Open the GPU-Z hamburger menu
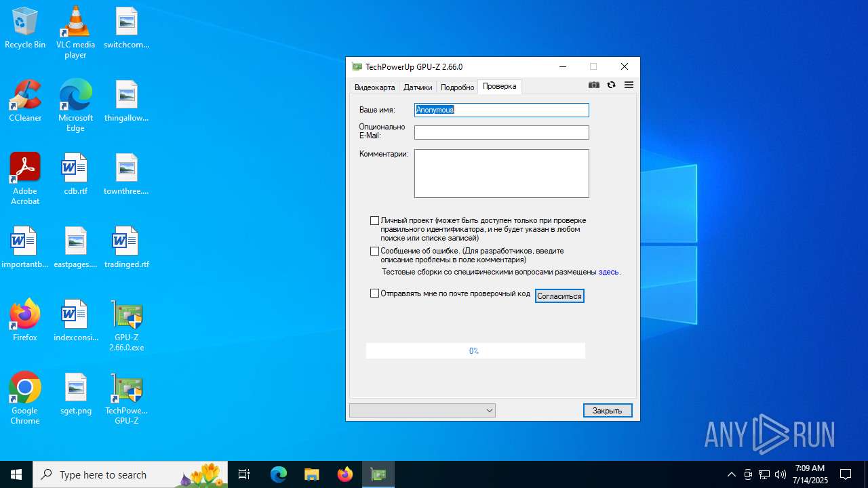The height and width of the screenshot is (488, 868). click(629, 85)
